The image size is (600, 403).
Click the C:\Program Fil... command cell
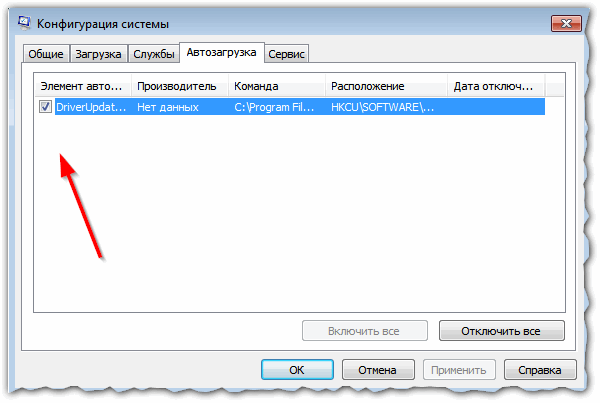coord(274,107)
